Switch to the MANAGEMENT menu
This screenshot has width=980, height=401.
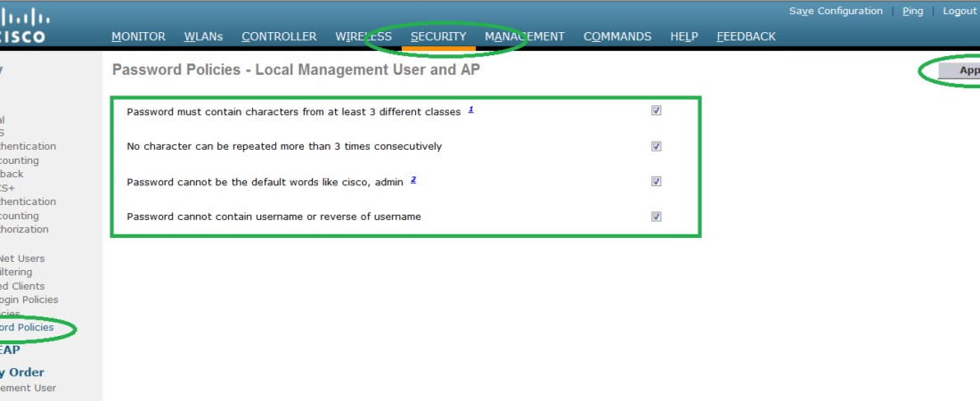[x=525, y=37]
